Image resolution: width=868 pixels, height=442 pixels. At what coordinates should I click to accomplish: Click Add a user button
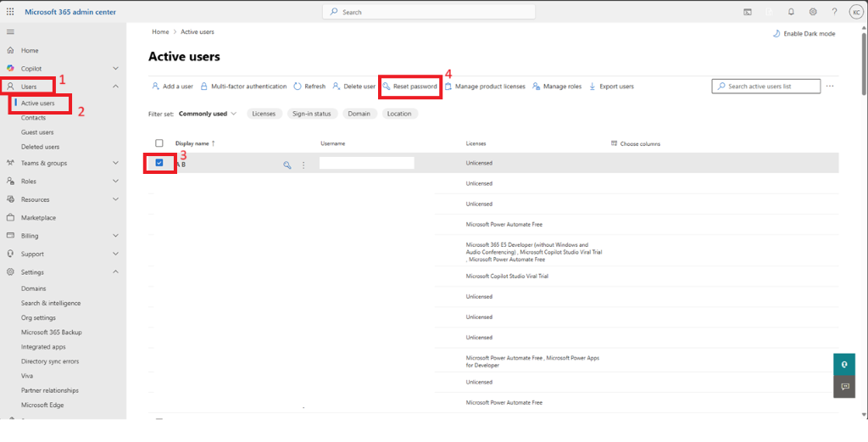(172, 87)
